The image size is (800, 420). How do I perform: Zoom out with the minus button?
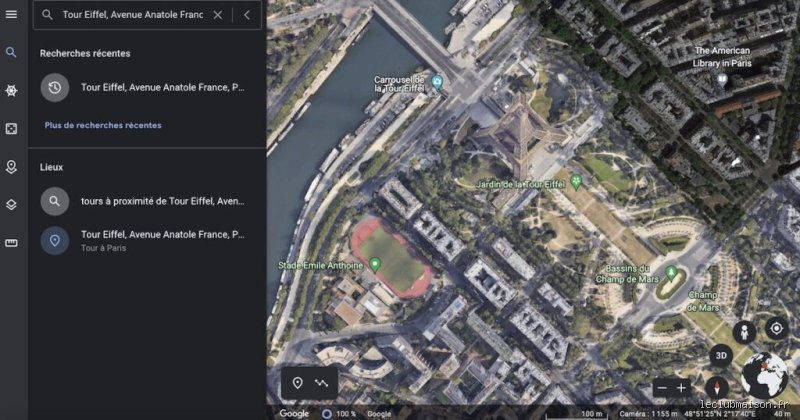[x=660, y=388]
